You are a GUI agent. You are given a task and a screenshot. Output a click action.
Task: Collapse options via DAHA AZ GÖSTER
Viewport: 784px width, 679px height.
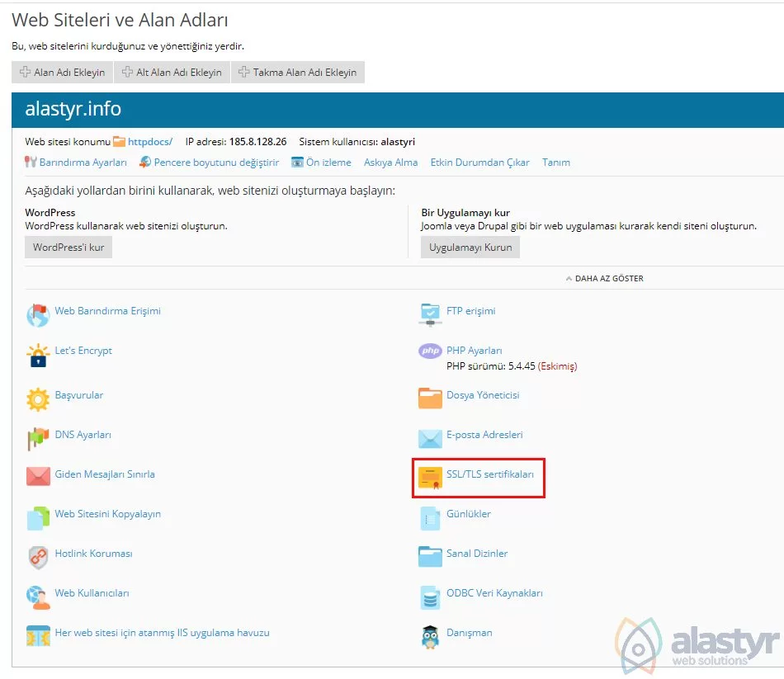click(605, 278)
